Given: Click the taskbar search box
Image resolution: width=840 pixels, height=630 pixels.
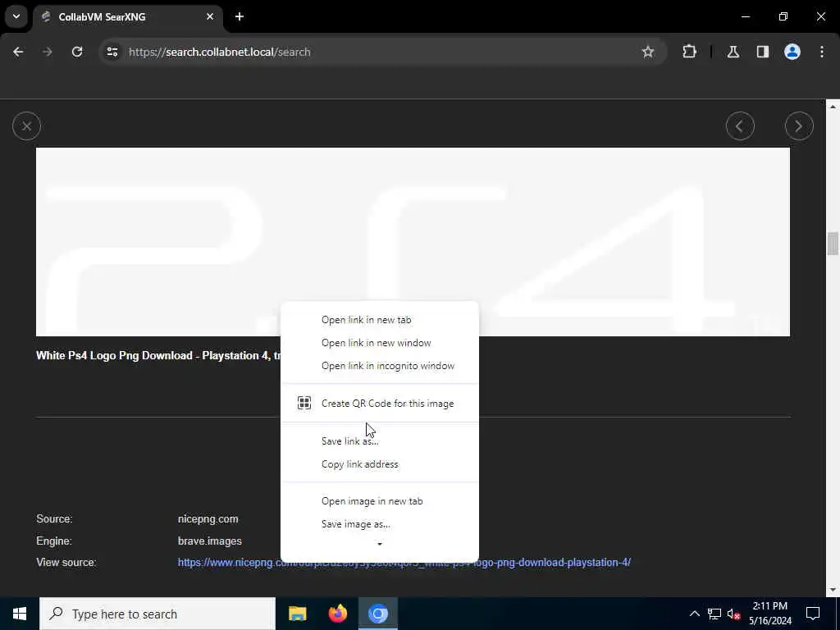Looking at the screenshot, I should (x=157, y=614).
